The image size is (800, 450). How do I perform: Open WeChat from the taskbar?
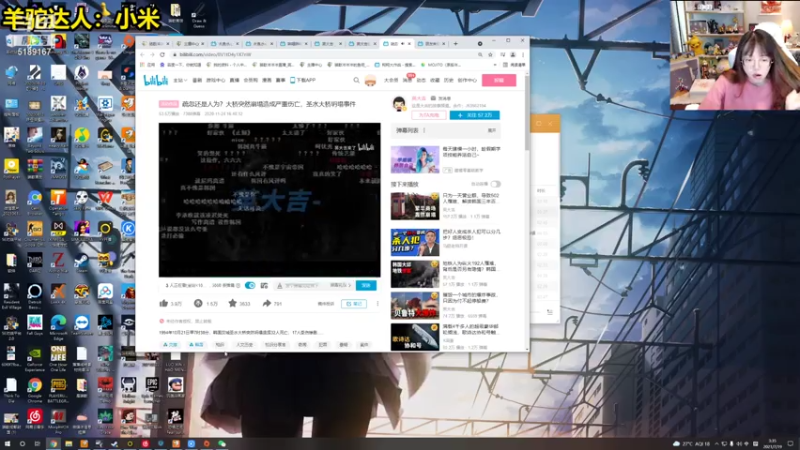[x=222, y=444]
